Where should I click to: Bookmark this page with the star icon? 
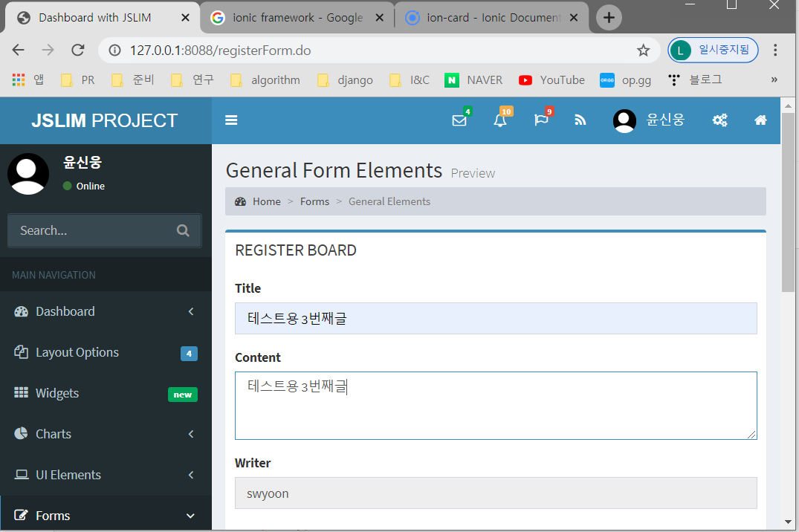pos(643,51)
